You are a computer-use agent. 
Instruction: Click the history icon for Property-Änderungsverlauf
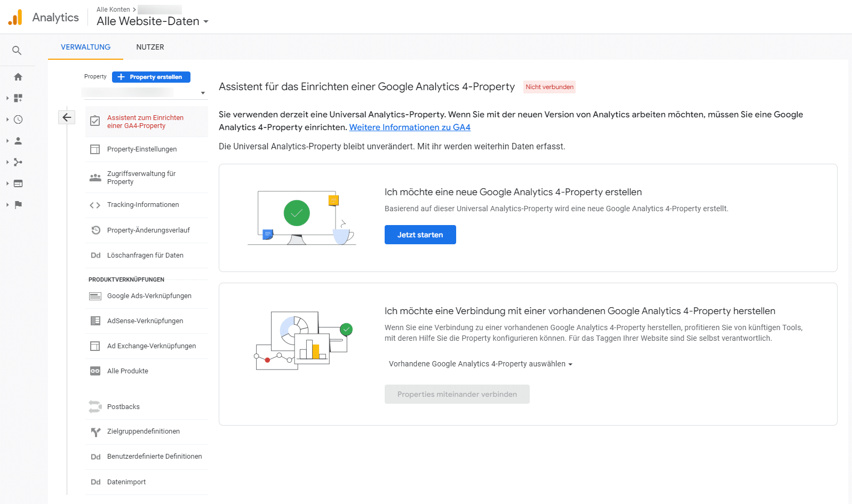[x=95, y=230]
